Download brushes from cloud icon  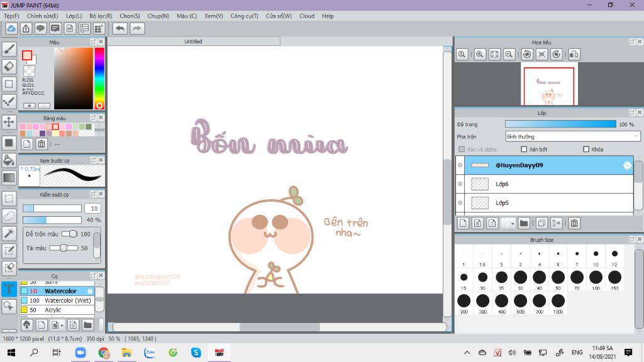point(26,325)
